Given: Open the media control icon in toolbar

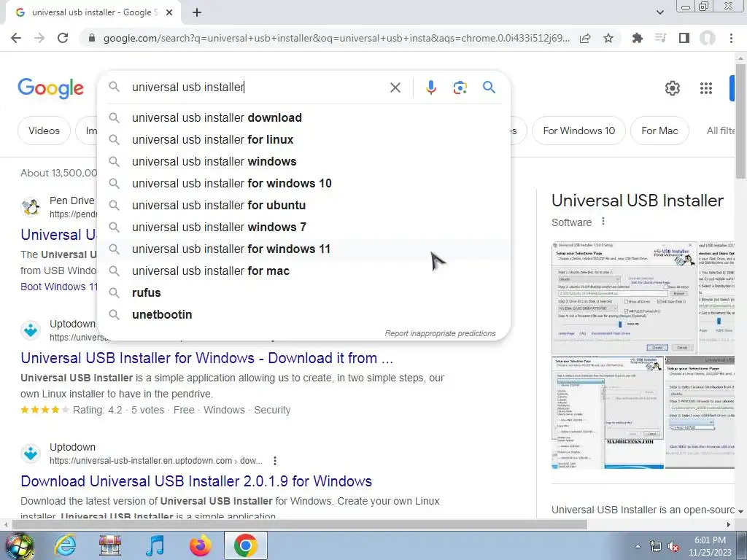Looking at the screenshot, I should [x=660, y=38].
